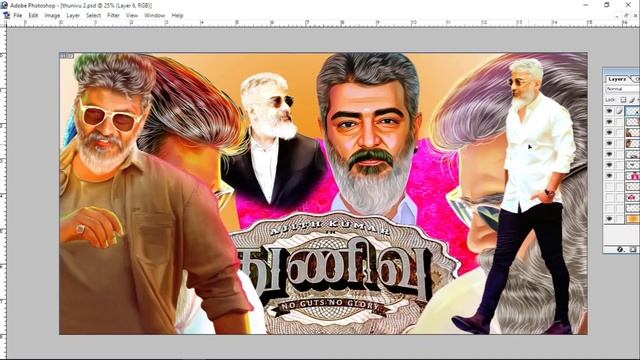Open the Normal blend mode dropdown
This screenshot has width=640, height=360.
[x=622, y=89]
